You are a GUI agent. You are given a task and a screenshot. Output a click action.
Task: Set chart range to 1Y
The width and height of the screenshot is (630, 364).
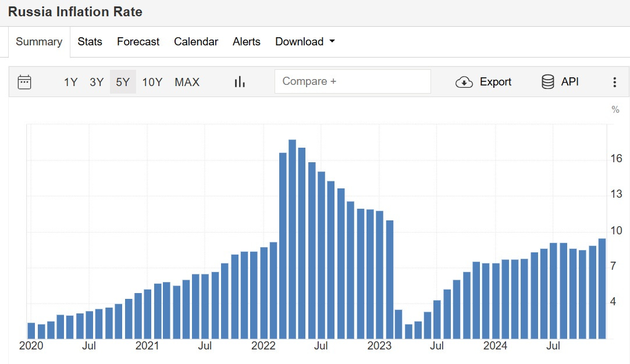click(71, 82)
